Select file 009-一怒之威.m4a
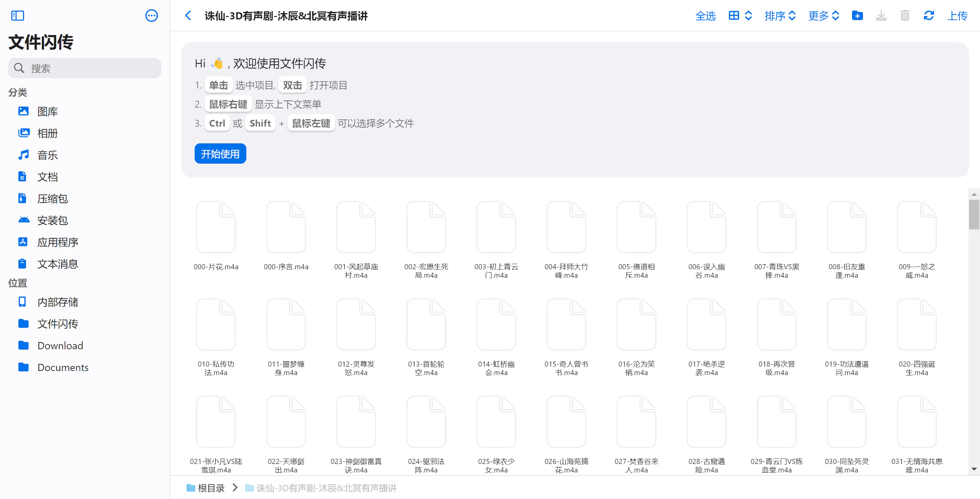The image size is (980, 499). pyautogui.click(x=916, y=240)
